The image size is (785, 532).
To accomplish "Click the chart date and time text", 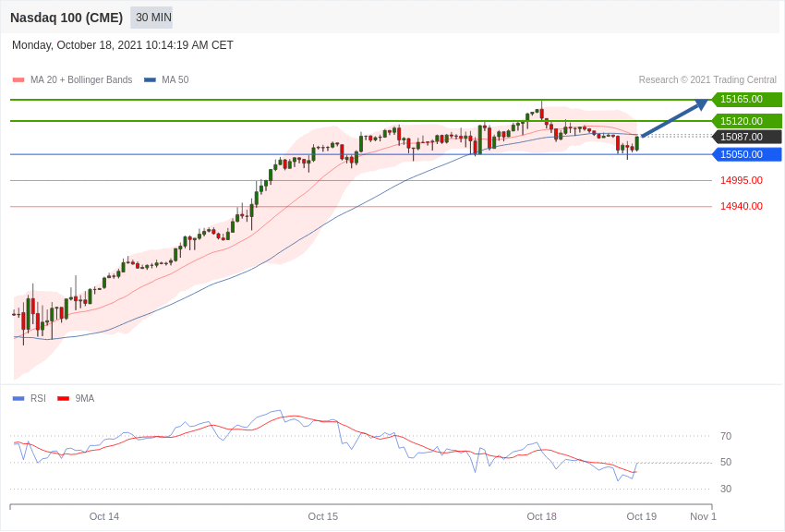I will (x=123, y=45).
